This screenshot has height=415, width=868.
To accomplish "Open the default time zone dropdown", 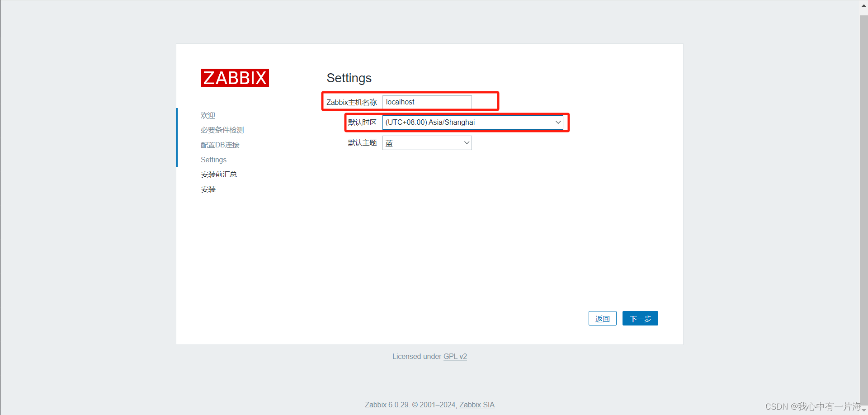I will [x=473, y=123].
